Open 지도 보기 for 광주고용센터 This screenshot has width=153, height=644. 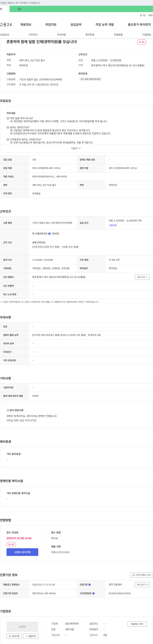pyautogui.click(x=142, y=584)
